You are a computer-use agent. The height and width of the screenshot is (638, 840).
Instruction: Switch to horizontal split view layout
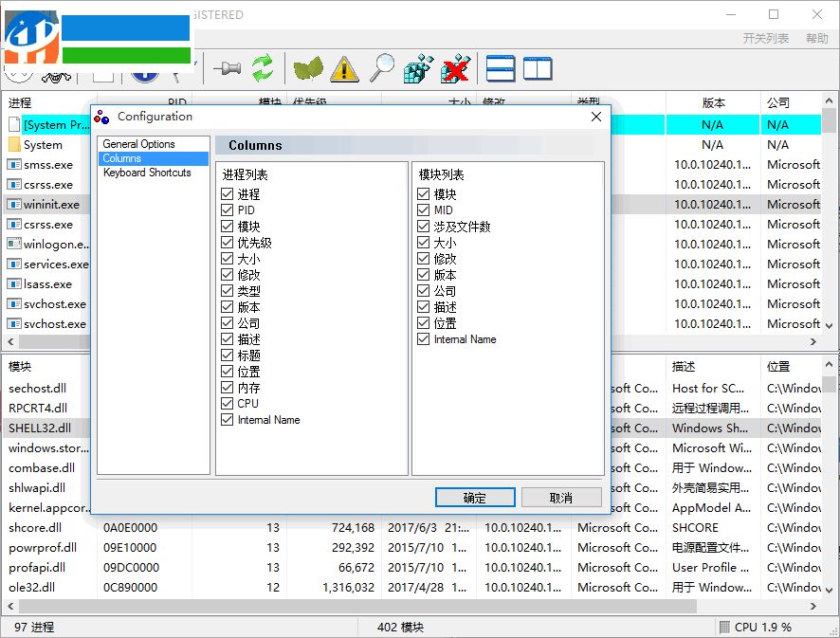tap(500, 67)
